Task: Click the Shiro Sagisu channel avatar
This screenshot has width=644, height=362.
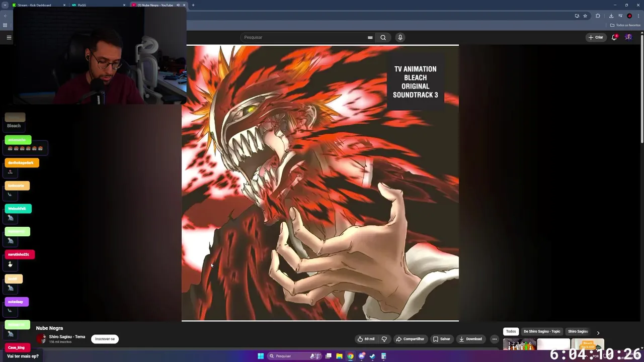Action: [x=41, y=339]
